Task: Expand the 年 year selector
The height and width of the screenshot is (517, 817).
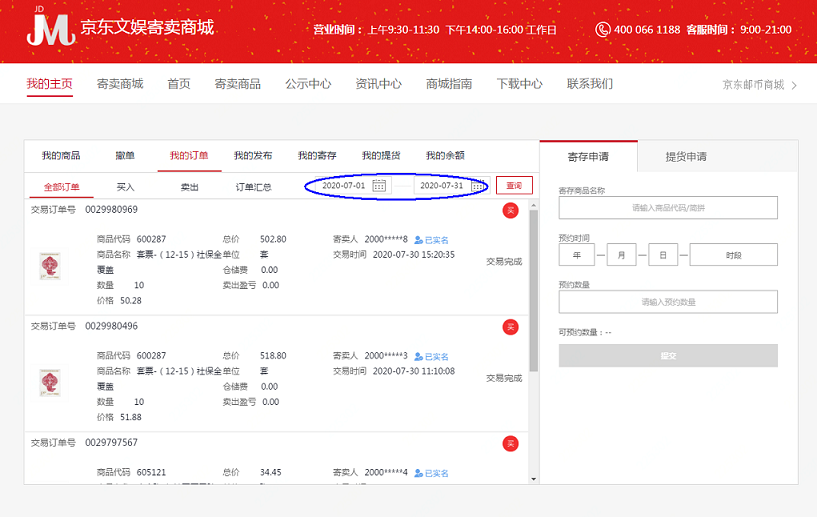Action: (577, 255)
